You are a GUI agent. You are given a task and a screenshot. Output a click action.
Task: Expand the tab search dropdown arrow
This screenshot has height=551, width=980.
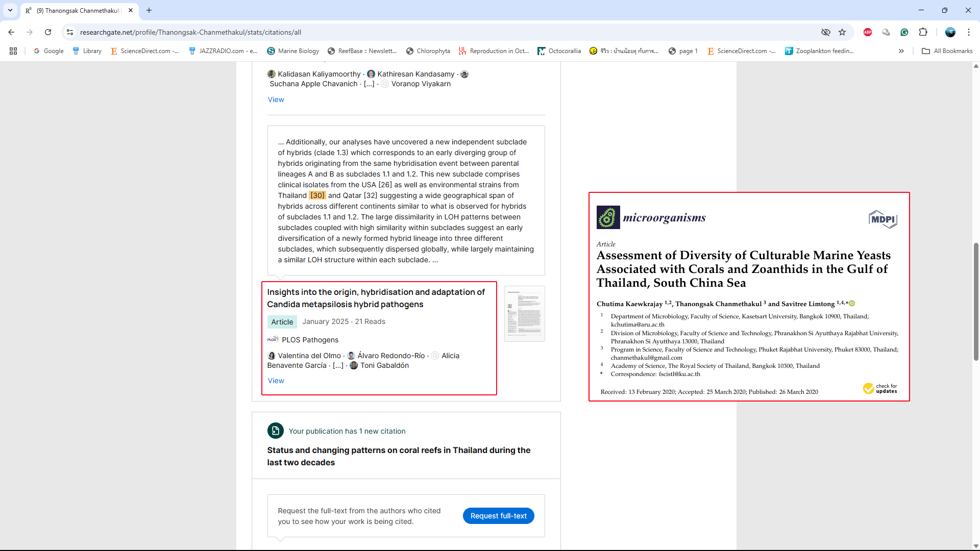coord(10,10)
